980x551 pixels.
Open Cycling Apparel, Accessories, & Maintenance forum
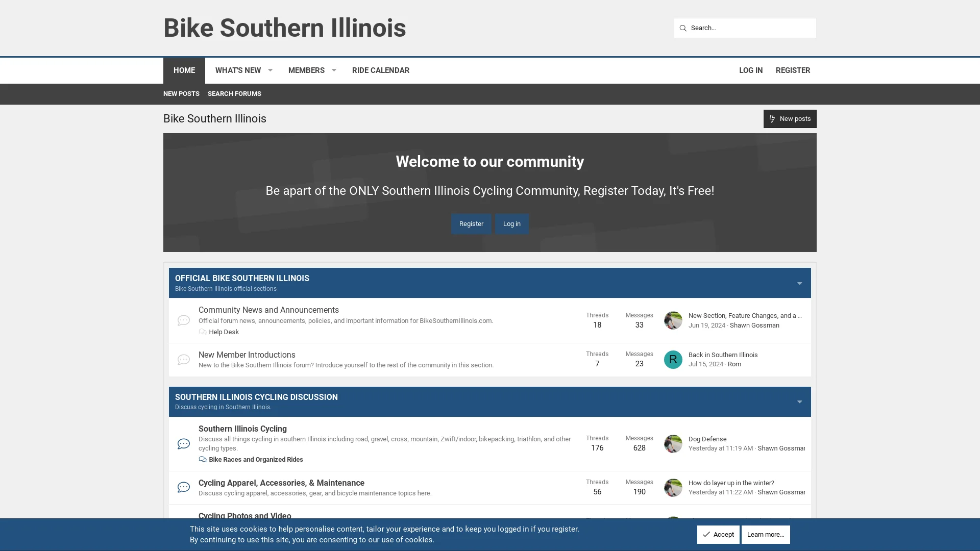point(281,483)
